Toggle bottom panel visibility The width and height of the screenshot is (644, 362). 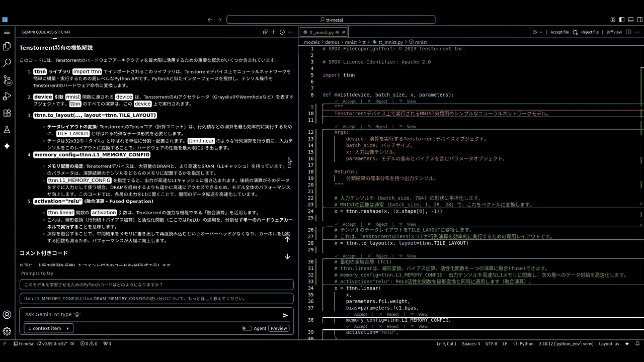(x=631, y=20)
